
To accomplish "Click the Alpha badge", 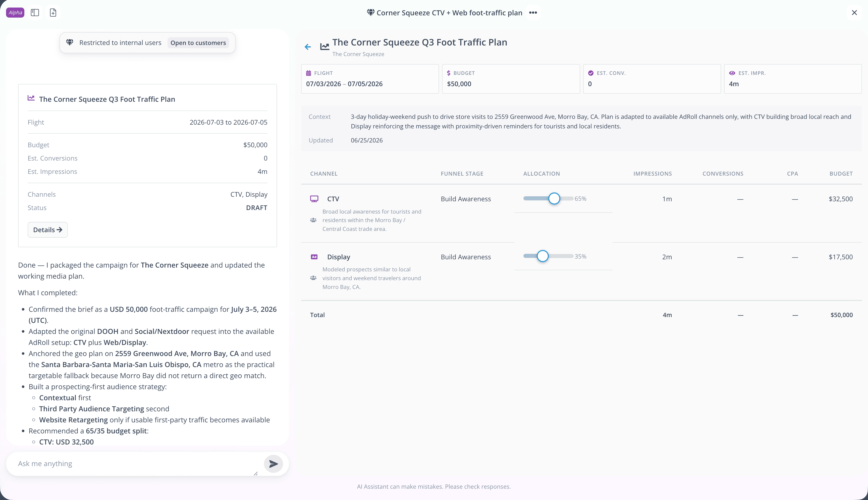I will pyautogui.click(x=15, y=13).
